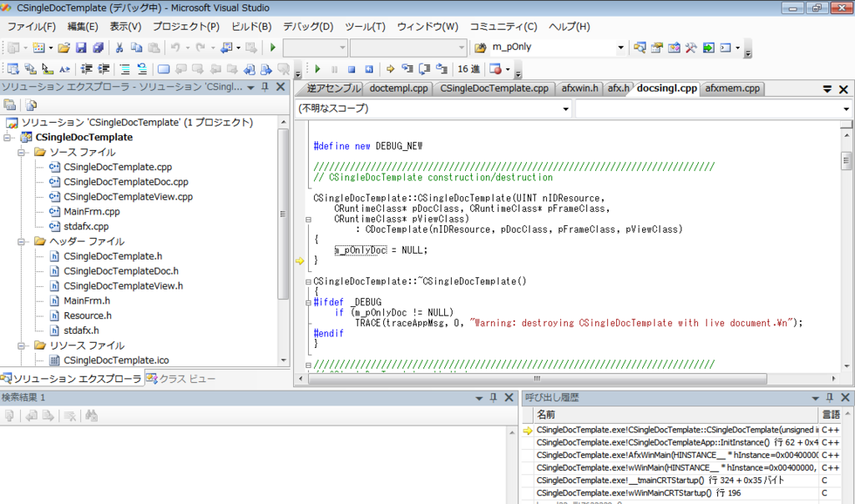Open the Solution Explorer toolbar icon

(640, 48)
